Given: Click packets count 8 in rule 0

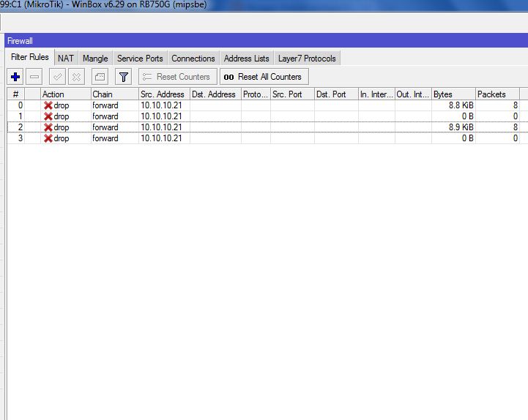Looking at the screenshot, I should pos(516,105).
